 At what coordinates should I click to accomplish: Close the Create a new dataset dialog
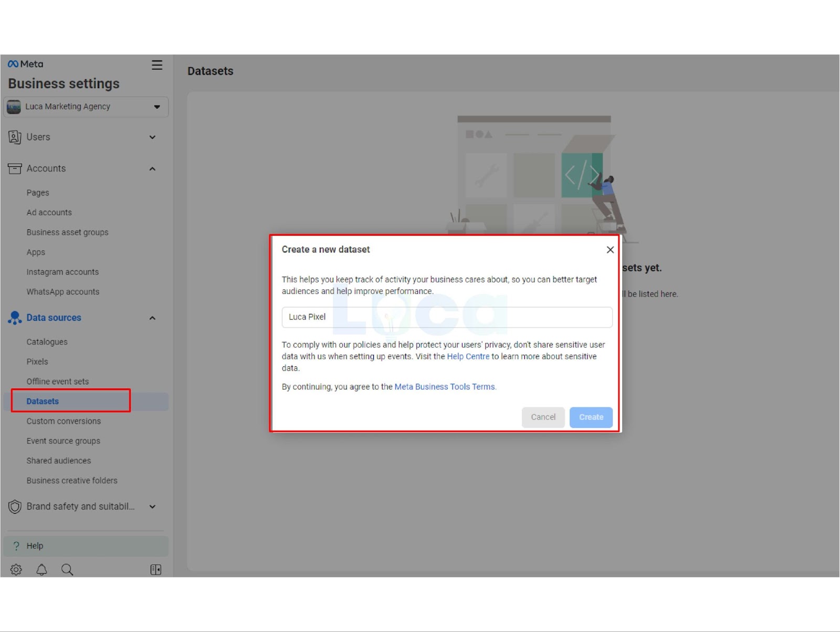(x=610, y=250)
